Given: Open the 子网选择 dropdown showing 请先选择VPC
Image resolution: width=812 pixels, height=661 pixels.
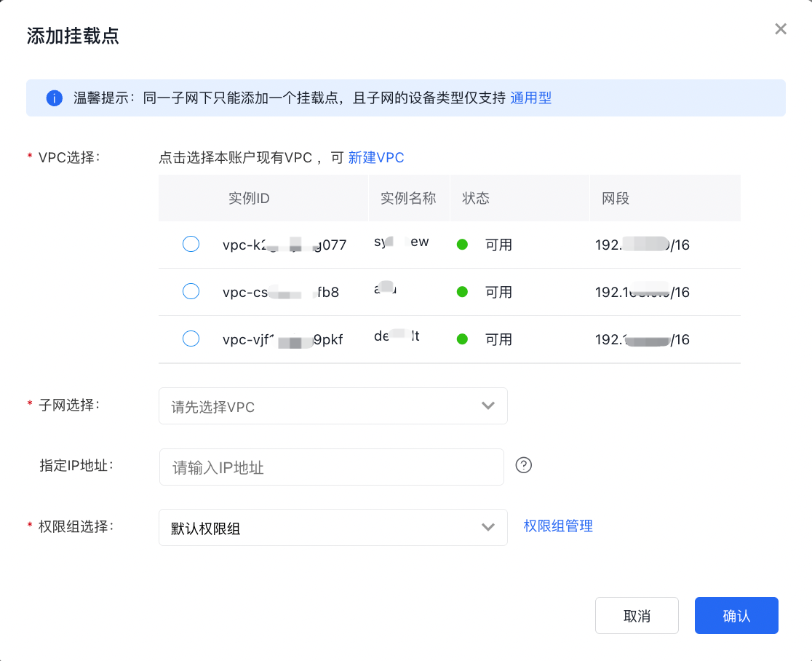Looking at the screenshot, I should pos(333,406).
